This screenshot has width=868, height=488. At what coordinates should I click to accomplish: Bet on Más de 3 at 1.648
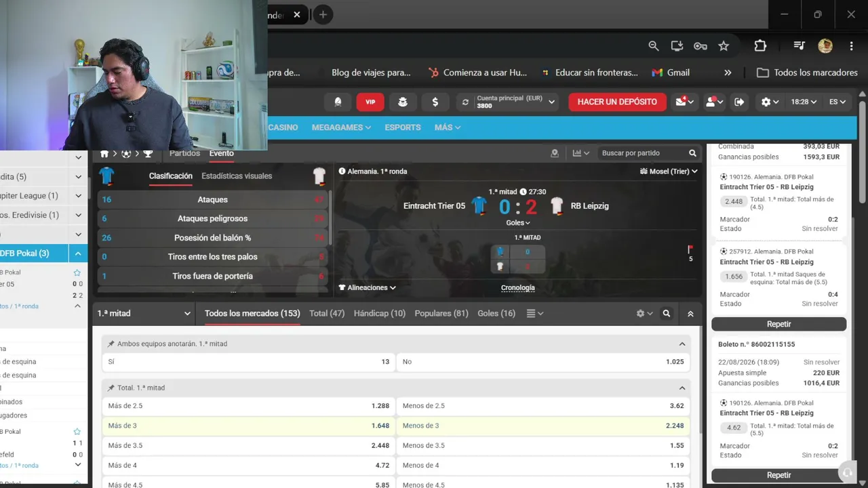tap(248, 426)
